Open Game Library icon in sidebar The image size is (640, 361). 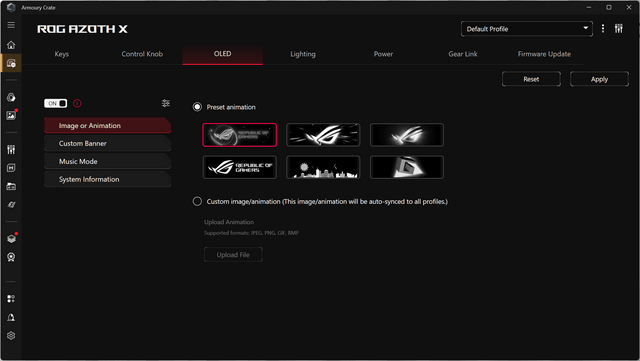coord(11,187)
